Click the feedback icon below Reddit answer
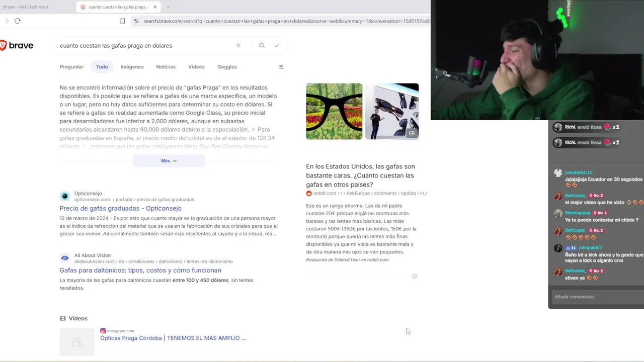The image size is (644, 362). 415,276
